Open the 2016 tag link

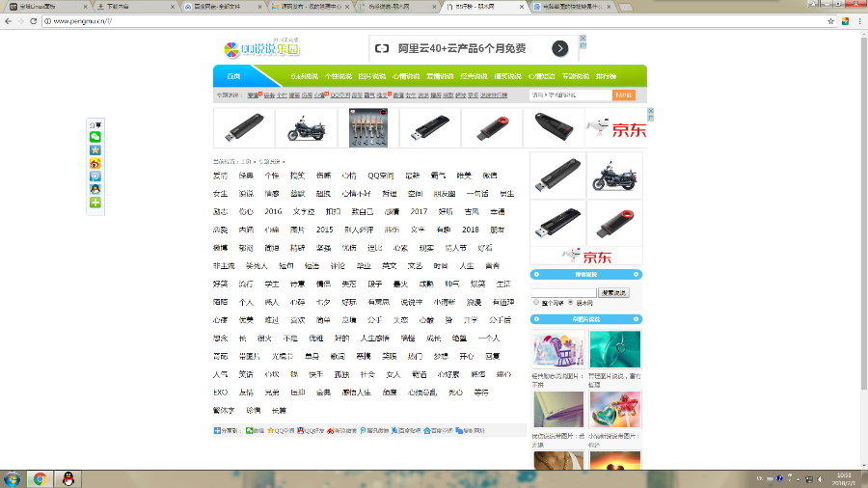pyautogui.click(x=273, y=211)
